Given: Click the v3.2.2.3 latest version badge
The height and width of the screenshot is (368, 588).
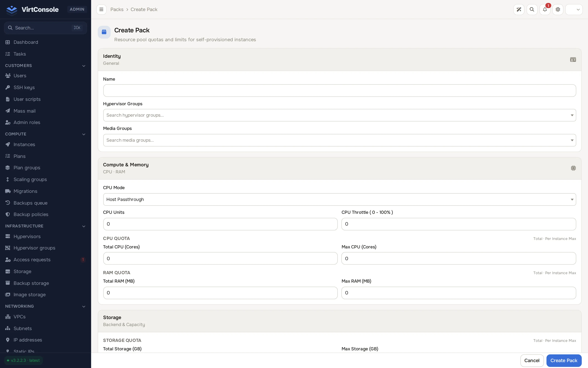Looking at the screenshot, I should click(24, 360).
